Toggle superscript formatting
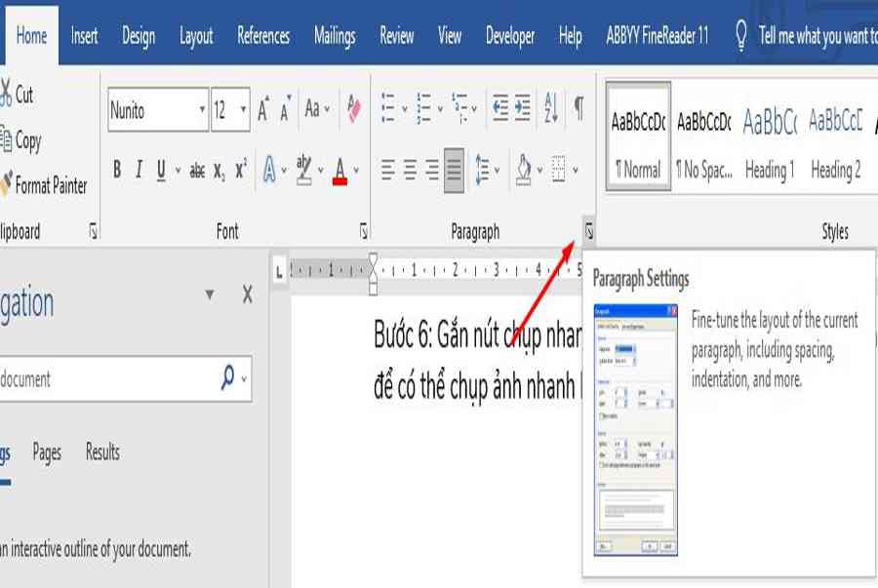This screenshot has width=878, height=588. [241, 169]
